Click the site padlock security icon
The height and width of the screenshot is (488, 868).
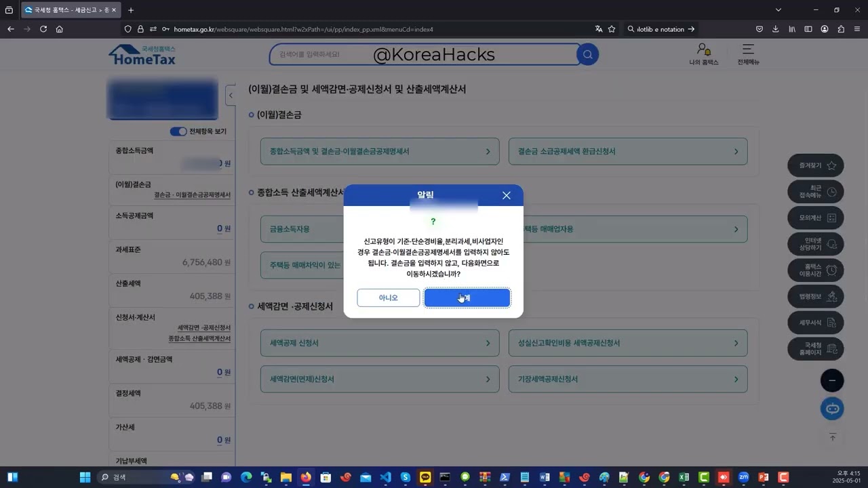click(140, 29)
